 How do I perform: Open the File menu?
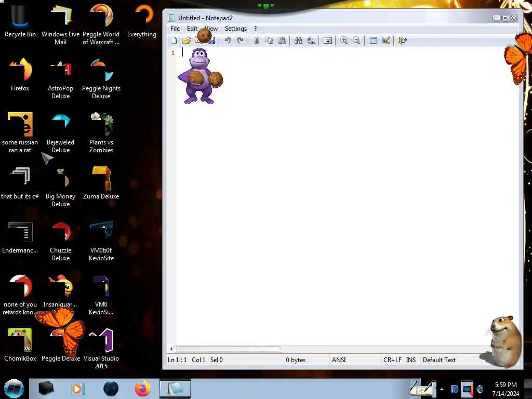tap(175, 29)
